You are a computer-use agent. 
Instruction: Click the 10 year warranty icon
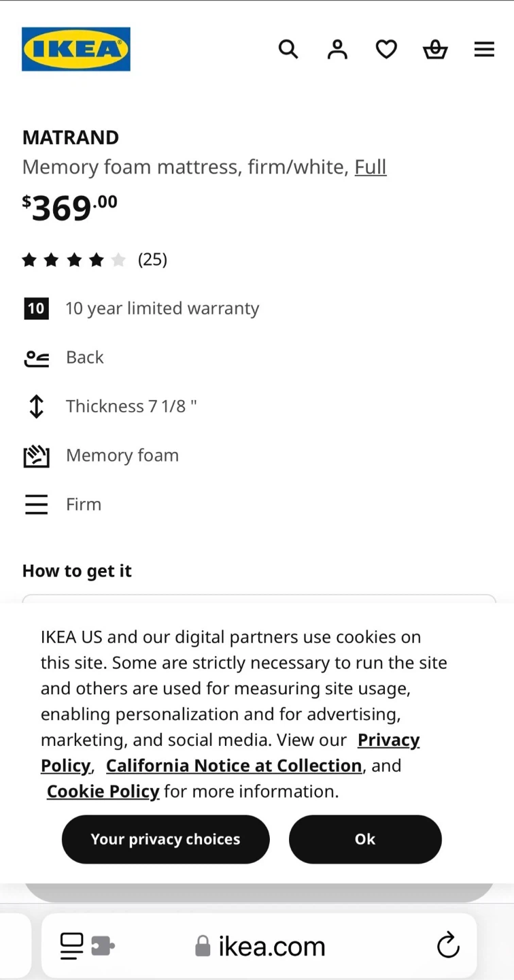click(x=36, y=308)
